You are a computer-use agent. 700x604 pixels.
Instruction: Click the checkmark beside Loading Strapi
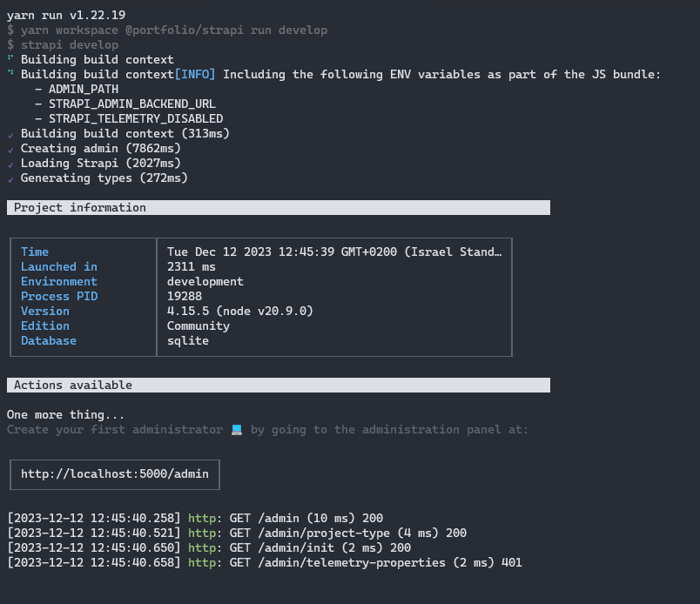click(x=10, y=164)
